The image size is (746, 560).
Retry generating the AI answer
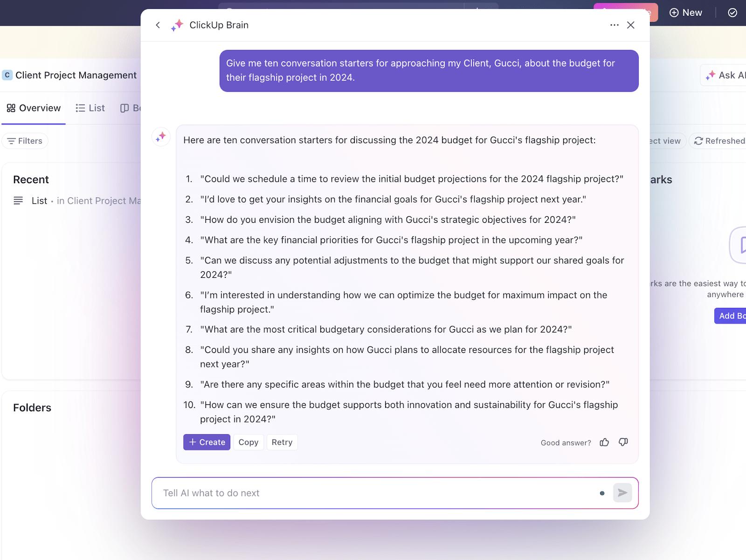282,442
